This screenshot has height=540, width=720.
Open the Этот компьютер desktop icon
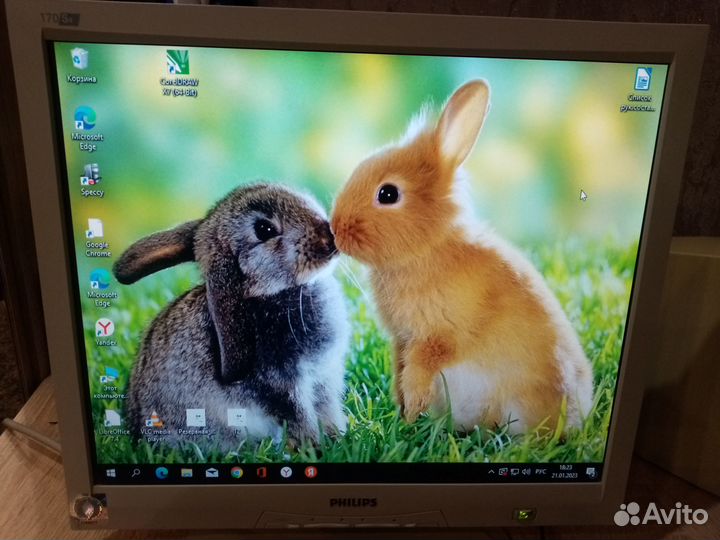pos(109,382)
